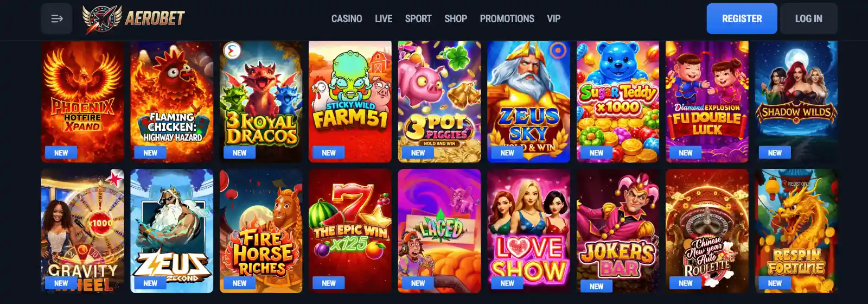Click the Log In button
Viewport: 868px width, 304px height.
coord(809,18)
